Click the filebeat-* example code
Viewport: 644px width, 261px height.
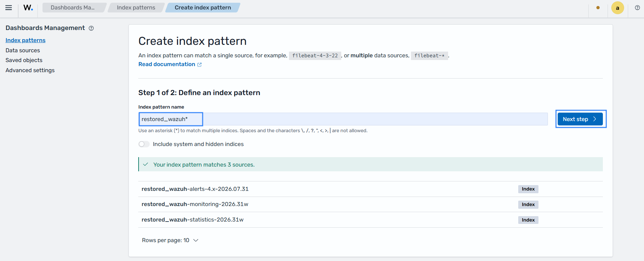tap(429, 56)
